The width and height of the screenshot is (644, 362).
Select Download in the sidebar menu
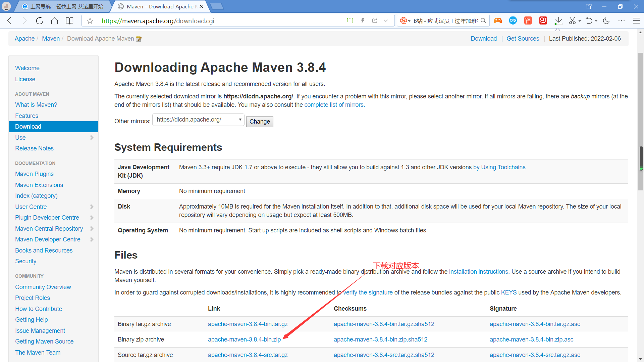[53, 127]
